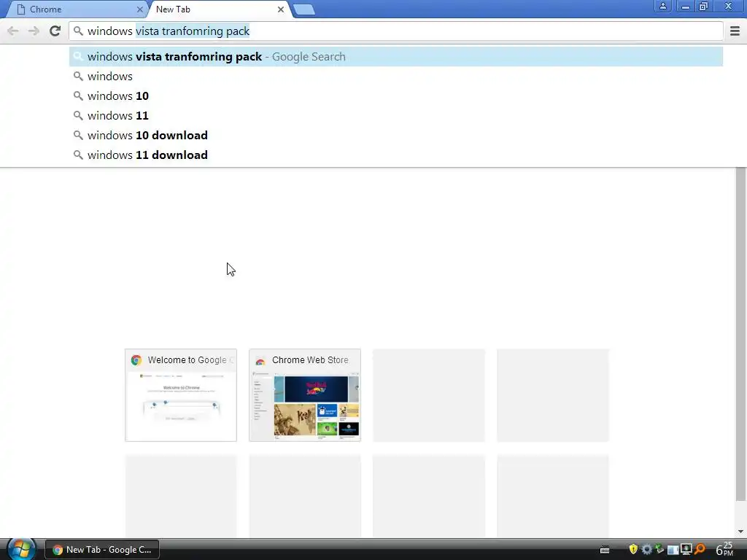747x560 pixels.
Task: Click the gear tray icon
Action: click(x=646, y=550)
